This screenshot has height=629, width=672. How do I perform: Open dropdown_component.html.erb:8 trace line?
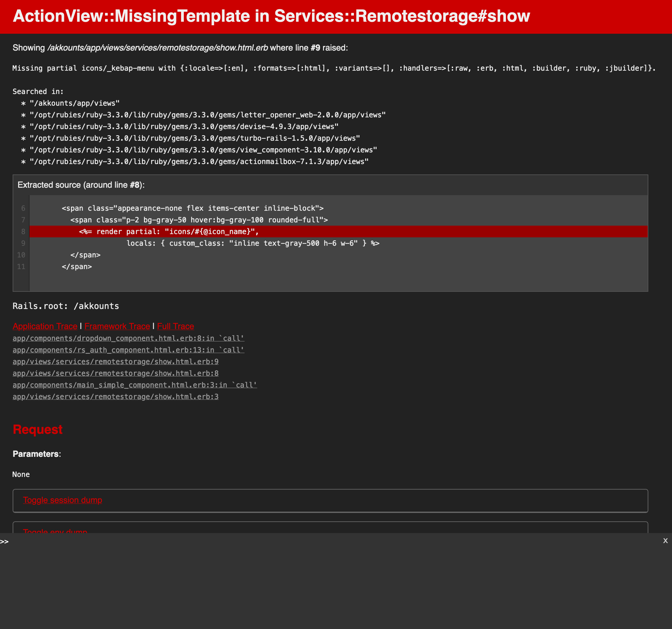tap(128, 338)
